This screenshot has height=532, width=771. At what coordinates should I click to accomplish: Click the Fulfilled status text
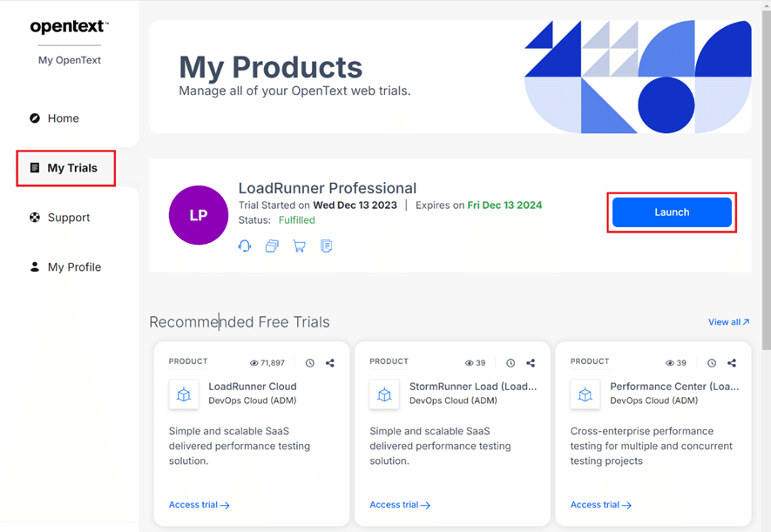[296, 220]
